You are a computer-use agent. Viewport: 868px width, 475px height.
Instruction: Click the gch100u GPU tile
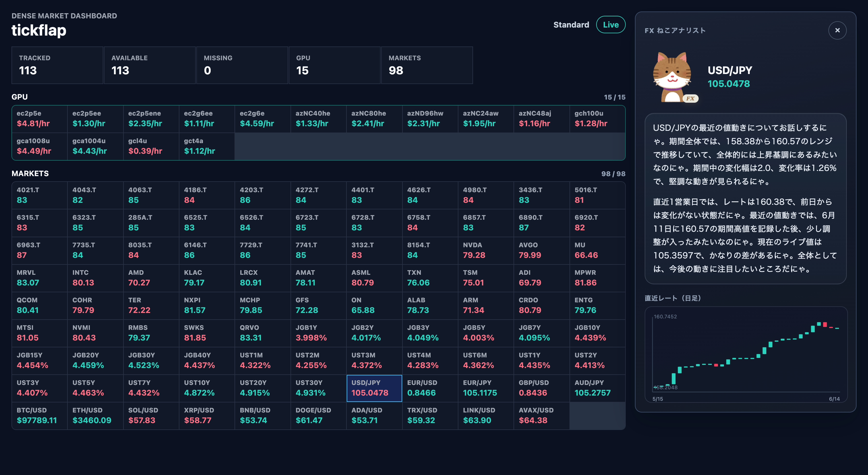tap(597, 118)
